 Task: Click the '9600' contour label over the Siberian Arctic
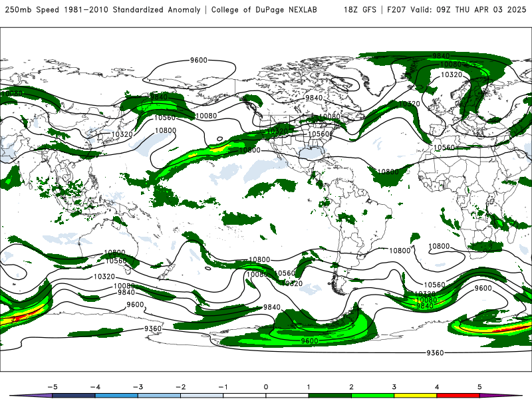coord(198,60)
